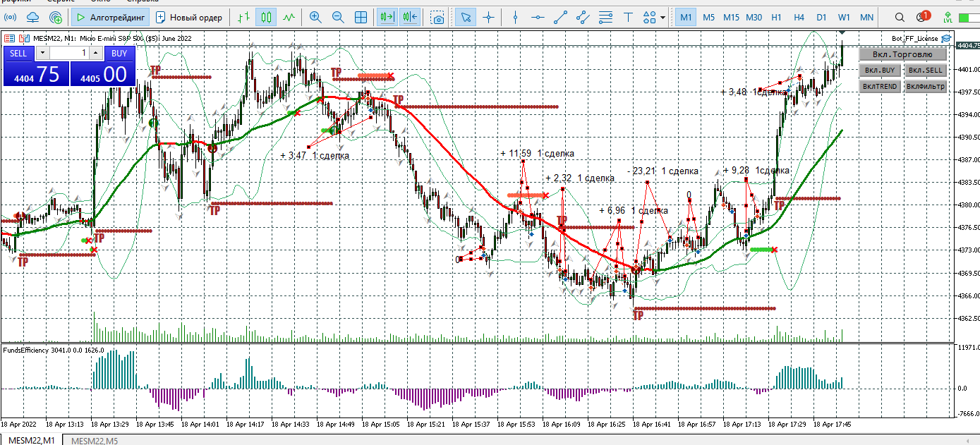Zoom out on the chart
980x445 pixels.
(338, 17)
